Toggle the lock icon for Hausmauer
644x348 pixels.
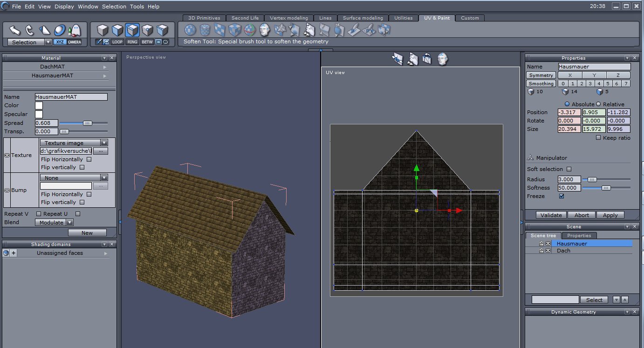coord(541,244)
